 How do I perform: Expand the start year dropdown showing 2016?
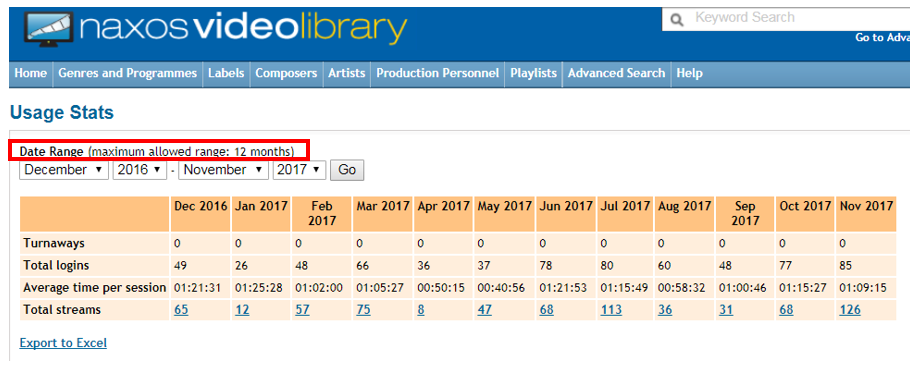pos(140,170)
